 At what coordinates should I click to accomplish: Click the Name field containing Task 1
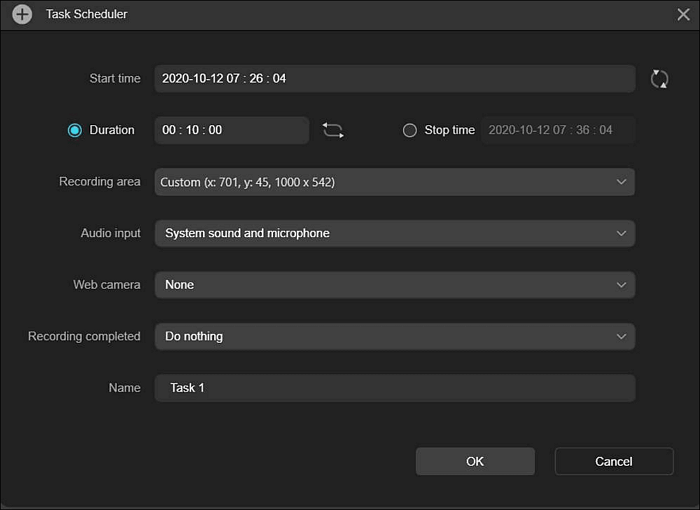point(395,388)
